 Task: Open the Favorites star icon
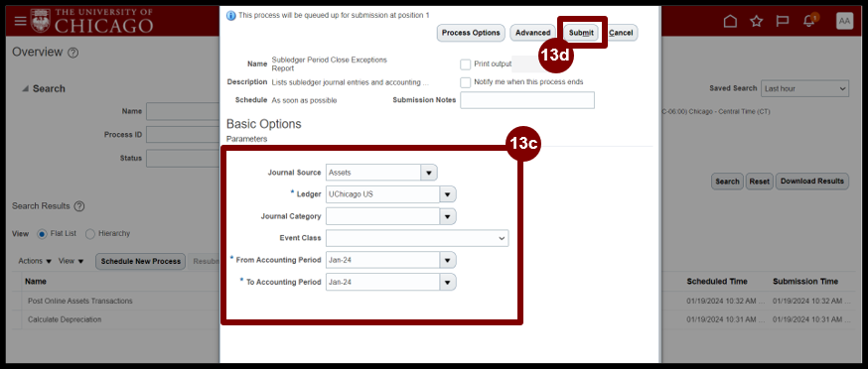(x=756, y=21)
